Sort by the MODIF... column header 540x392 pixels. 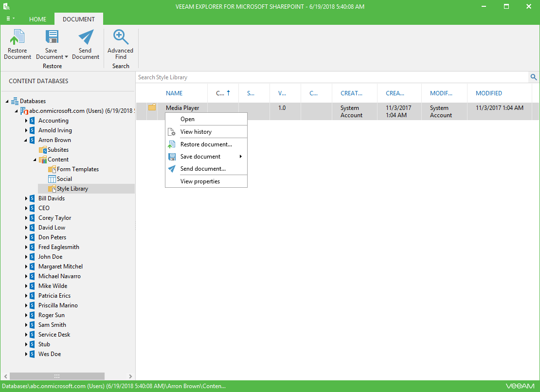click(441, 93)
